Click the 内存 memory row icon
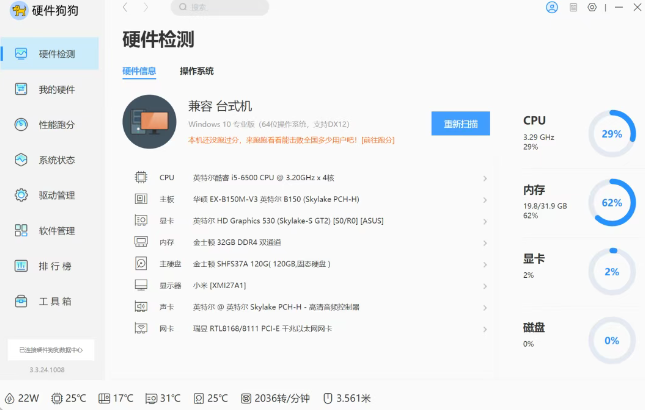 141,242
